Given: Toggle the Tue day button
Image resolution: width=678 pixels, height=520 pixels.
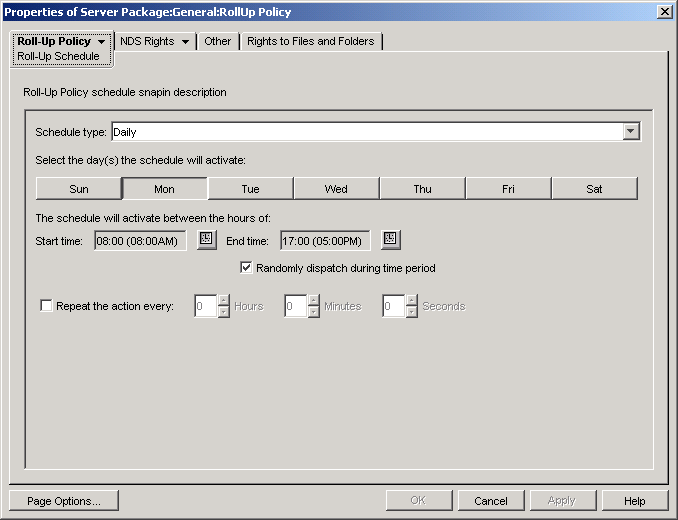Looking at the screenshot, I should point(250,188).
